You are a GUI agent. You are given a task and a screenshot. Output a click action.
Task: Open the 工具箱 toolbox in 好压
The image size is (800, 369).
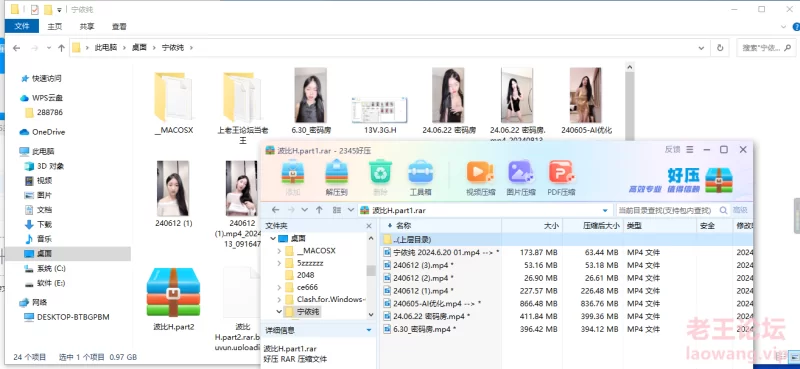coord(420,177)
